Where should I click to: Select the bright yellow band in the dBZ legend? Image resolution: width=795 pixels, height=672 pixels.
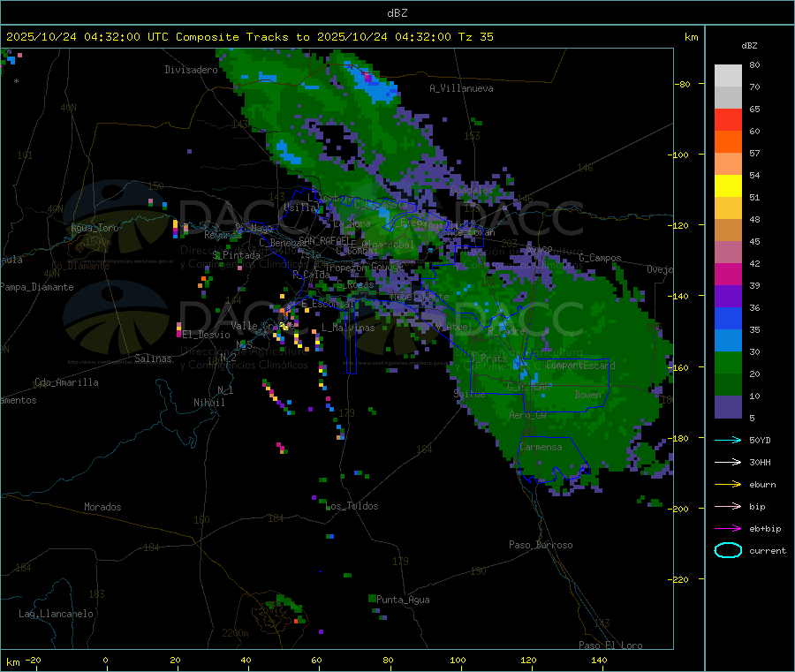pyautogui.click(x=728, y=186)
